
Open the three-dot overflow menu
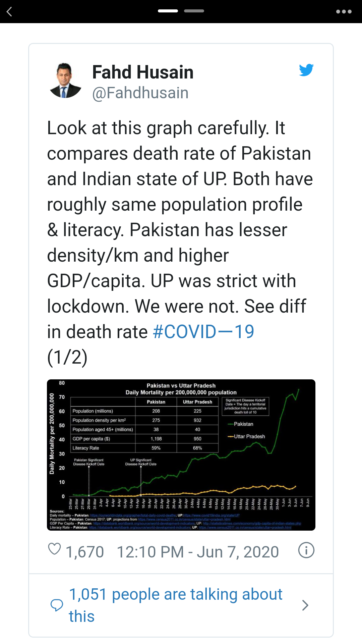pyautogui.click(x=344, y=12)
